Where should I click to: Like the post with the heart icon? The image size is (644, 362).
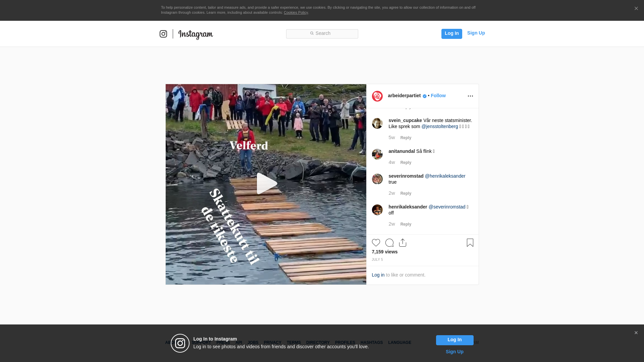click(376, 243)
